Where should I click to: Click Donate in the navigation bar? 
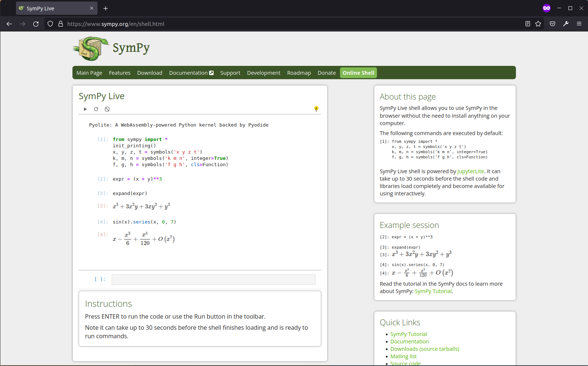click(x=327, y=73)
